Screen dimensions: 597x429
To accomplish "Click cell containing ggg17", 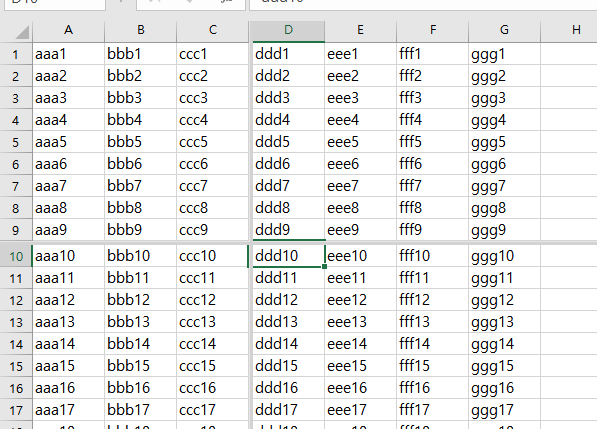I will tap(504, 410).
